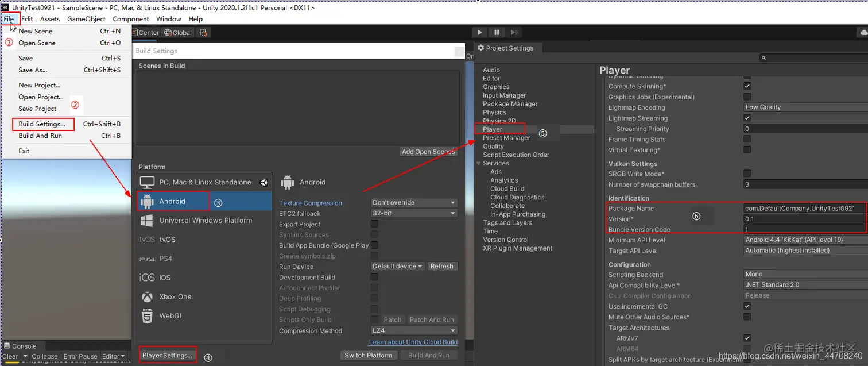Toggle the Global rotation handle button
Image resolution: width=868 pixels, height=366 pixels.
[x=178, y=33]
